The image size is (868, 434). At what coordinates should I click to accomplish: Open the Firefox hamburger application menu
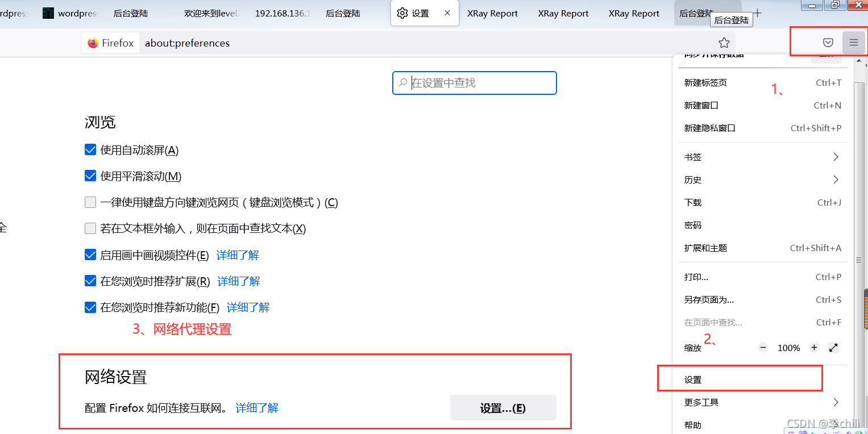pyautogui.click(x=854, y=43)
